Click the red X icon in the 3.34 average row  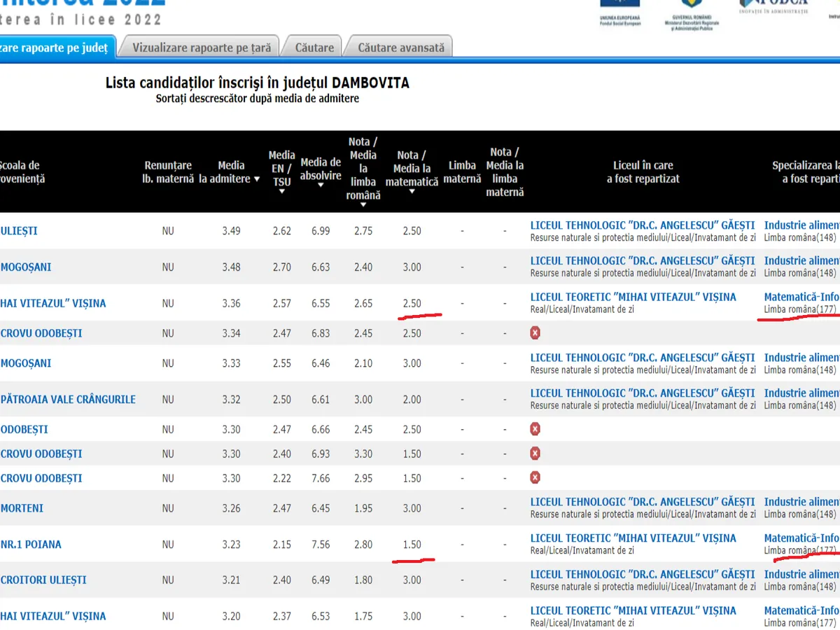535,333
